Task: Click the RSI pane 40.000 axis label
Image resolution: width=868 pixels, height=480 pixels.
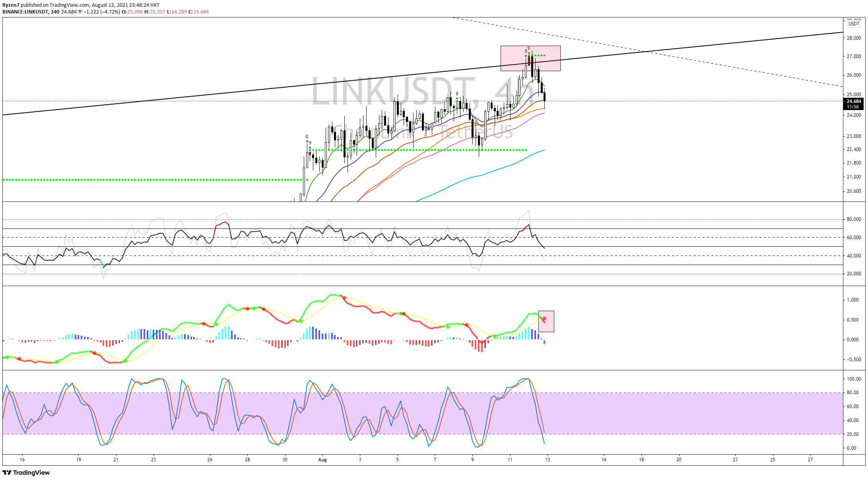Action: click(x=854, y=256)
